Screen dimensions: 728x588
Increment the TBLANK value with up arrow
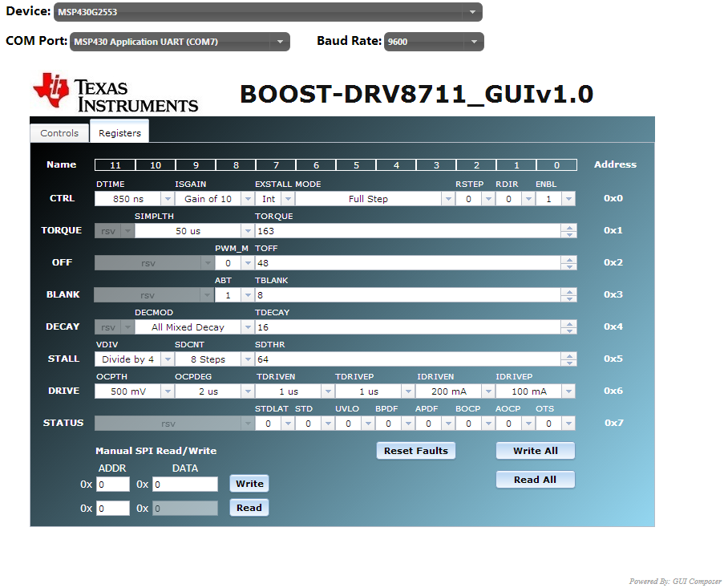click(x=569, y=292)
